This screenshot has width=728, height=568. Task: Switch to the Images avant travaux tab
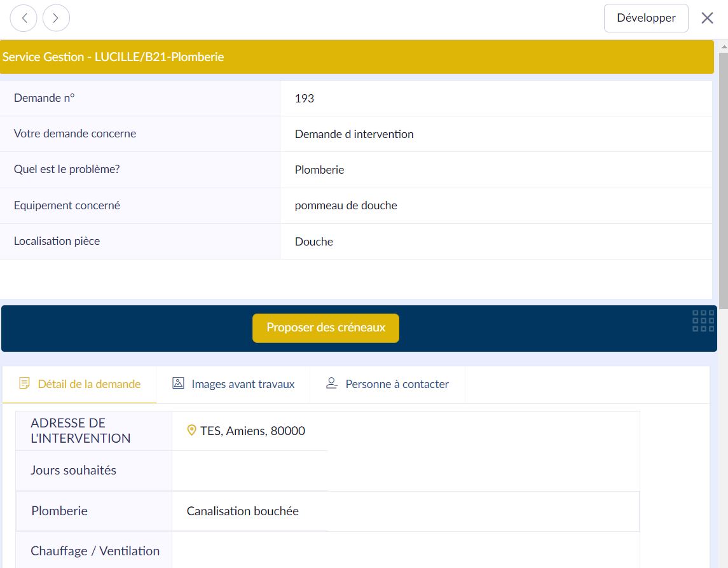tap(233, 384)
